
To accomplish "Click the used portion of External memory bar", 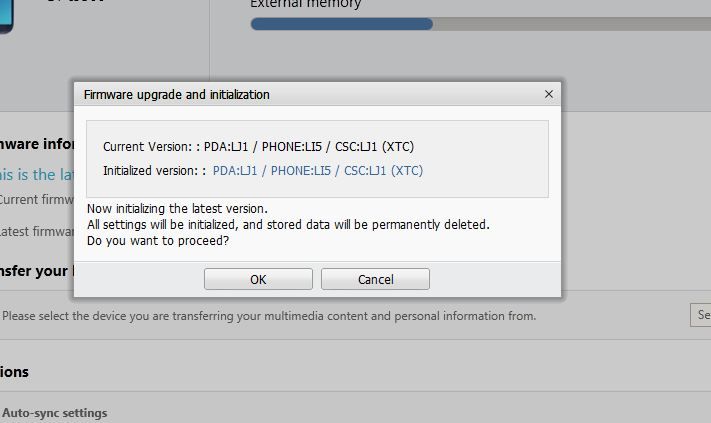I will pos(341,24).
